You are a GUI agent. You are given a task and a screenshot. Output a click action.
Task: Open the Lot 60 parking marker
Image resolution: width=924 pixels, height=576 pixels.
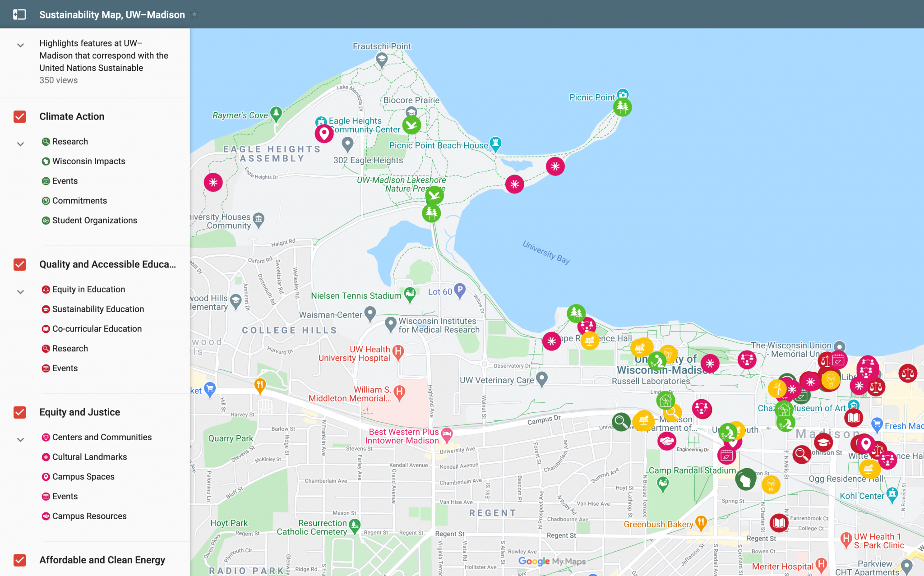[459, 290]
